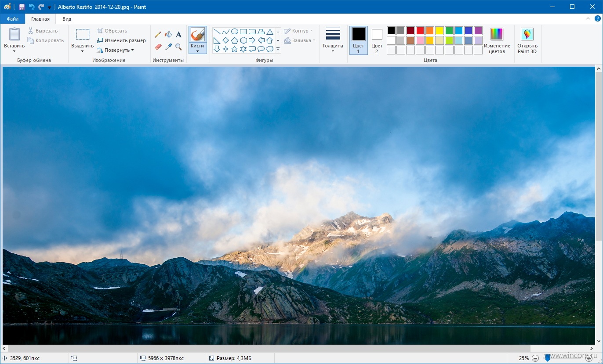The width and height of the screenshot is (603, 364).
Task: Click the zoom in plus button
Action: [589, 358]
